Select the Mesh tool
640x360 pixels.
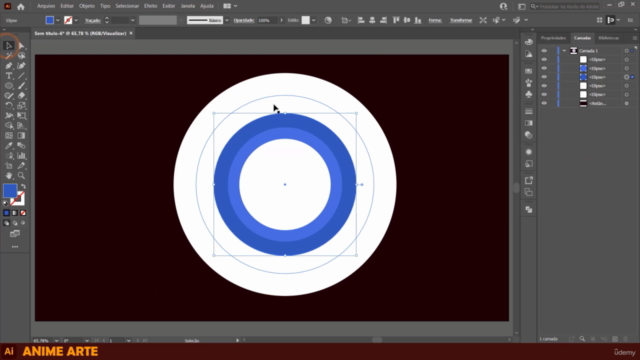9,136
